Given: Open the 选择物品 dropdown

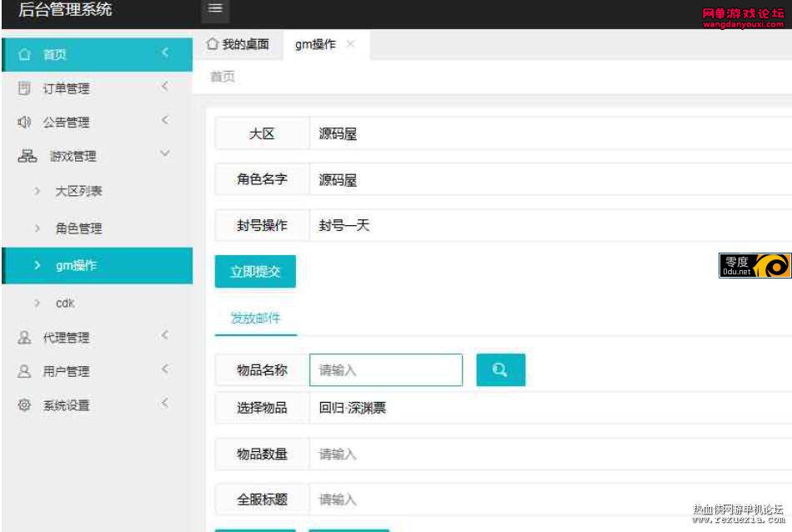Looking at the screenshot, I should pos(550,408).
